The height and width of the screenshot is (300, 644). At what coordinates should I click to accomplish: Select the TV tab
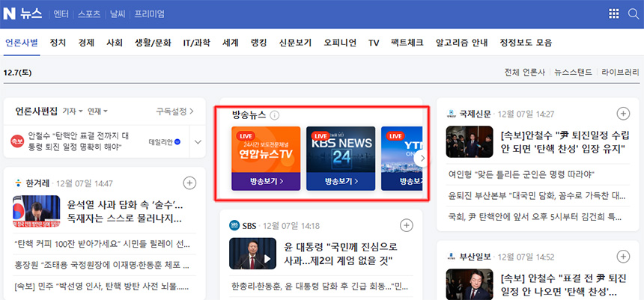coord(374,43)
